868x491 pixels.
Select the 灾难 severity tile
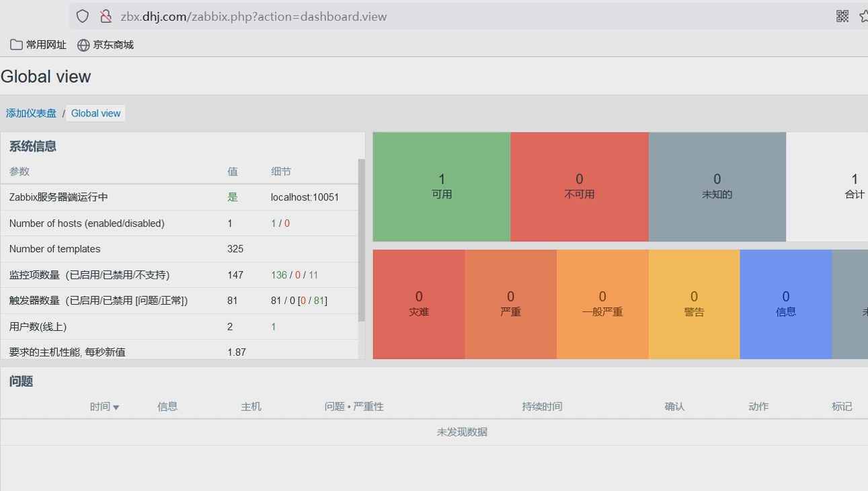click(x=419, y=304)
